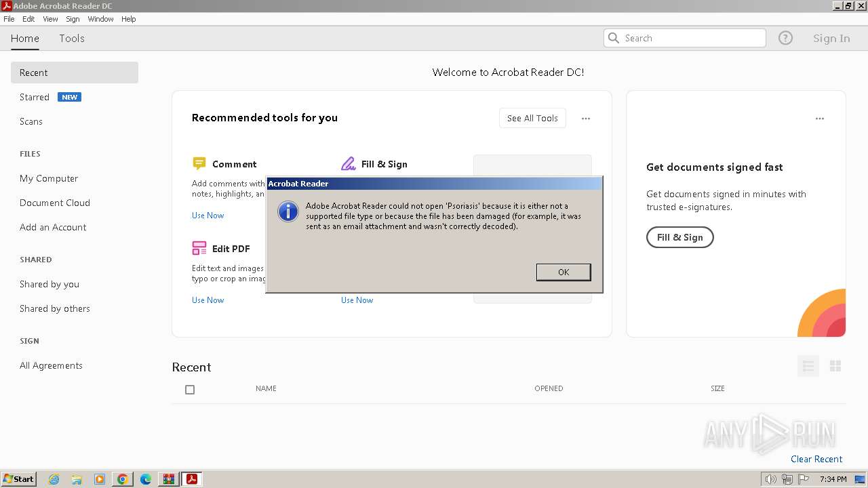The image size is (868, 488).
Task: Click the info icon in Acrobat Reader dialog
Action: (x=288, y=211)
